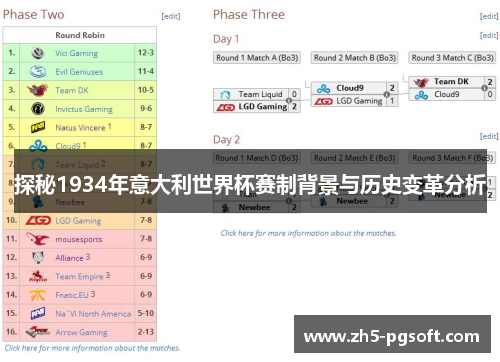Viewport: 500px width, 362px height.
Task: Click the Fnatic.EU logo icon
Action: point(38,295)
